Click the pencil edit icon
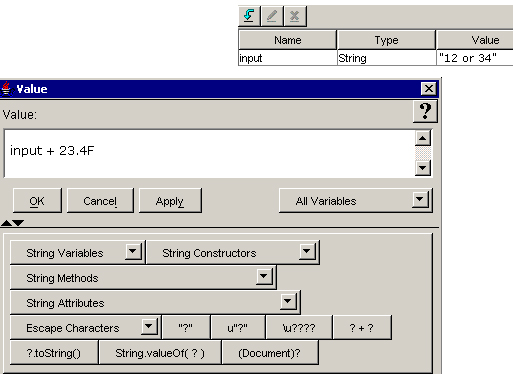The width and height of the screenshot is (513, 374). 272,16
